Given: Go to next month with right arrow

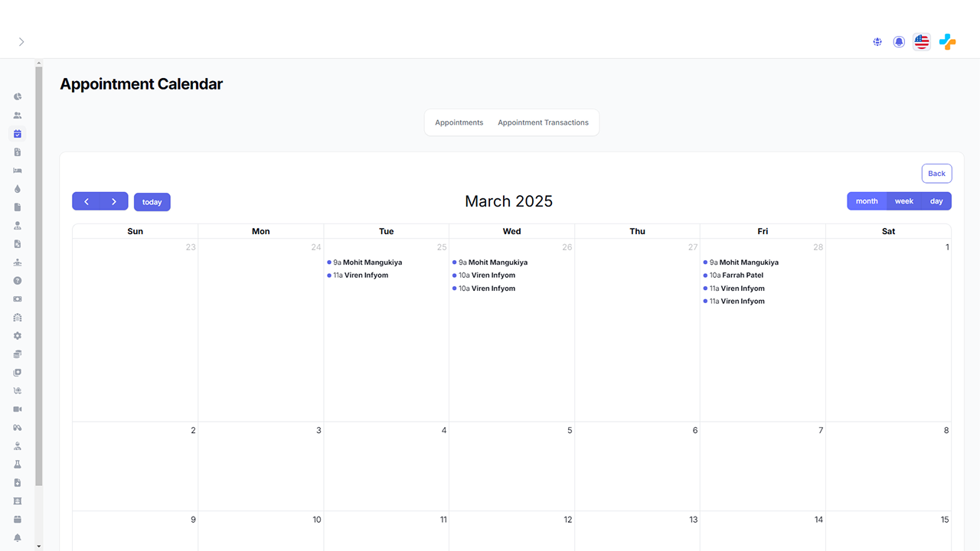Looking at the screenshot, I should pos(114,201).
